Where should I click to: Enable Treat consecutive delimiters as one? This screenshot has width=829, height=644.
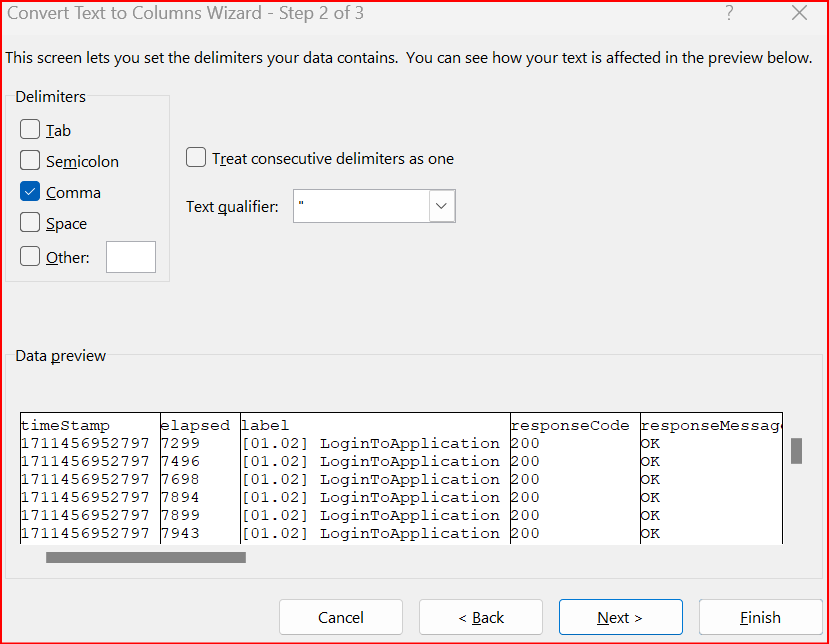point(196,157)
